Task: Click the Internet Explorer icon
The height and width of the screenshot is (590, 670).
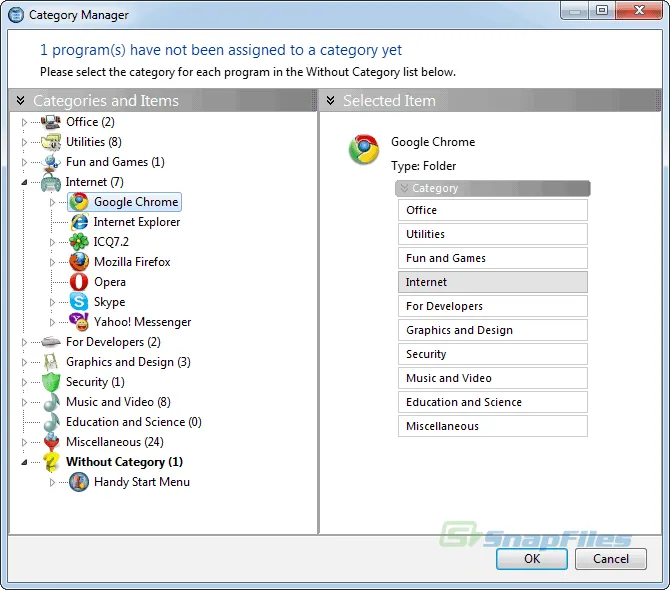Action: point(79,222)
